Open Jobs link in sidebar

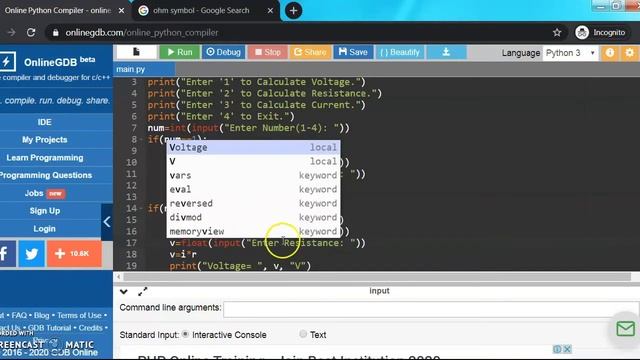[x=34, y=193]
